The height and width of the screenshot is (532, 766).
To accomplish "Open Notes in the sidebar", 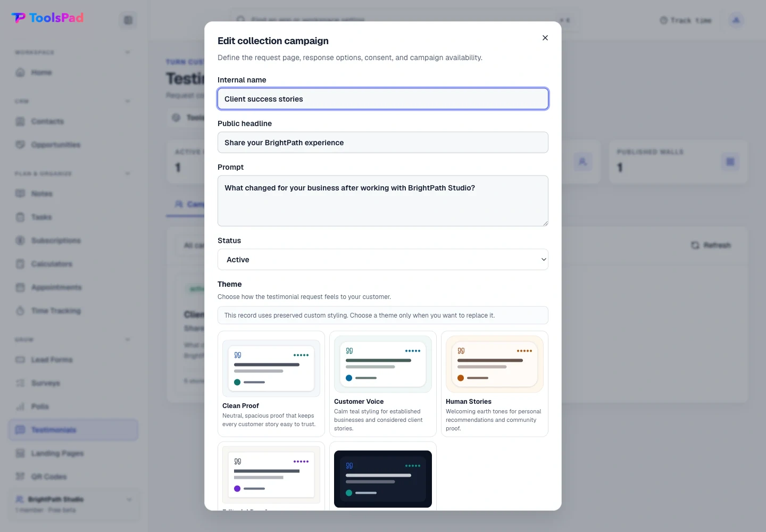I will coord(73,194).
